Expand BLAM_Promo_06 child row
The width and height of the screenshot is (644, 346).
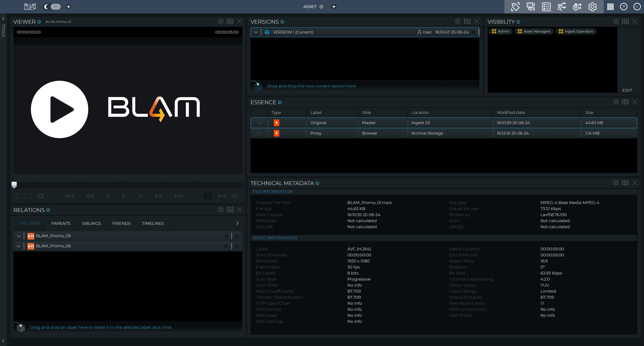click(19, 246)
